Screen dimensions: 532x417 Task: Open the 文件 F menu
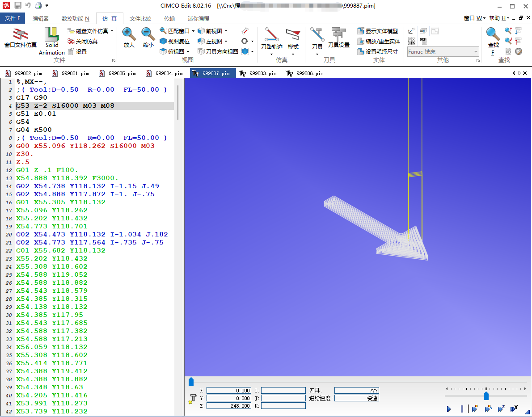(x=13, y=18)
